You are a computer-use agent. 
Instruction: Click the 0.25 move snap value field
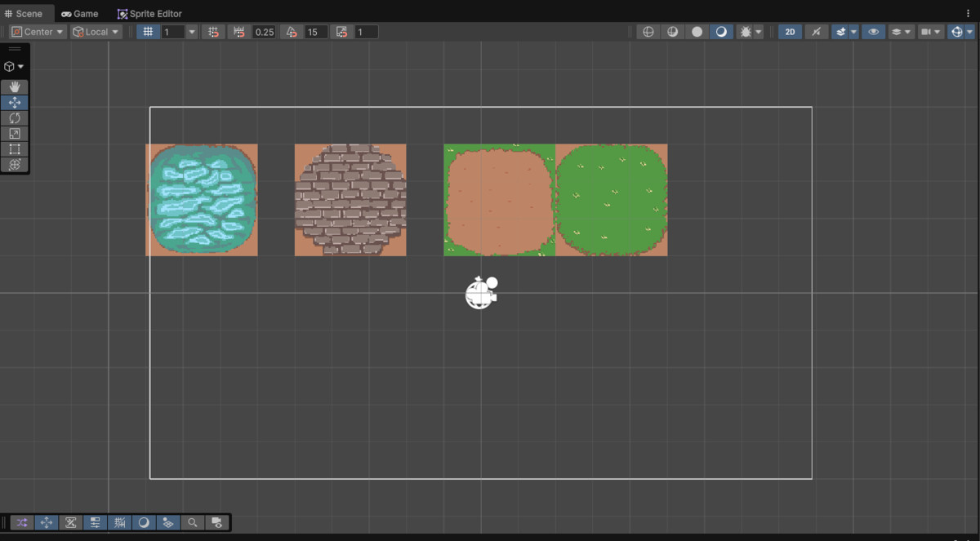point(264,32)
